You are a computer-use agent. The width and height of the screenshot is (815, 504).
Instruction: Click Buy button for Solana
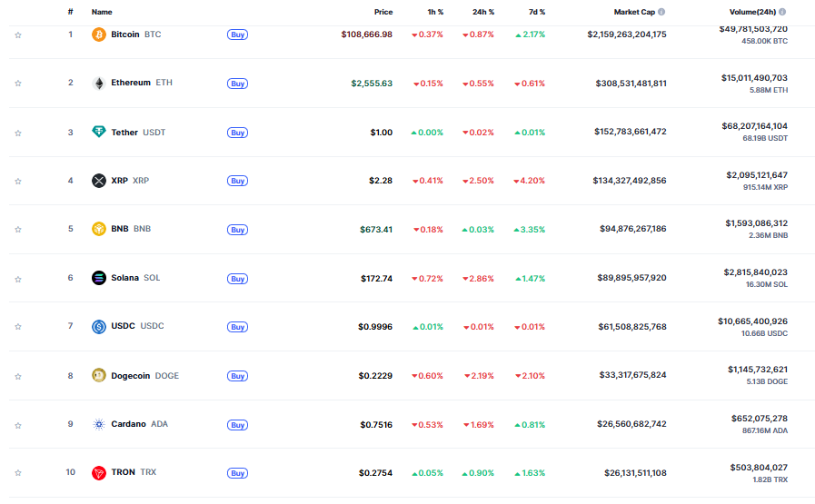[237, 279]
